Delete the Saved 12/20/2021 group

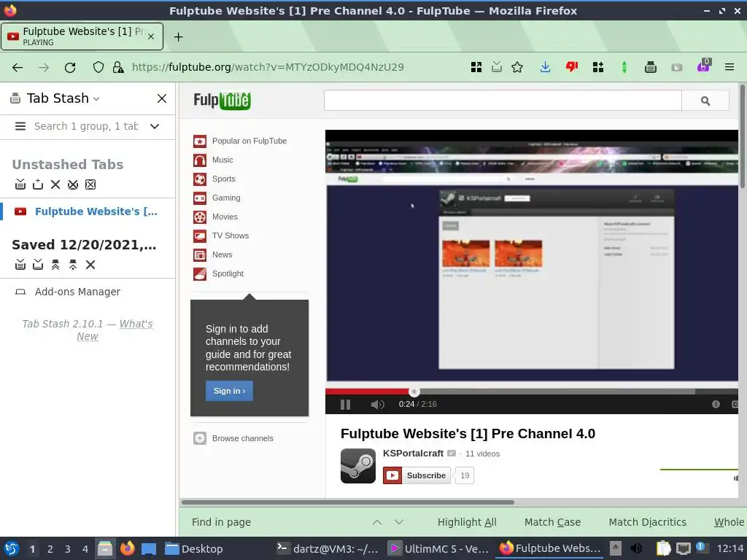tap(90, 265)
